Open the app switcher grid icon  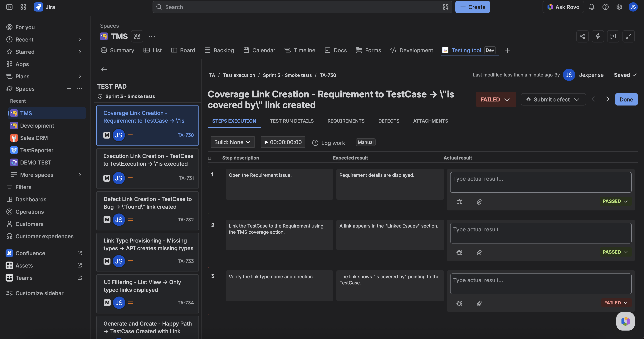point(23,7)
